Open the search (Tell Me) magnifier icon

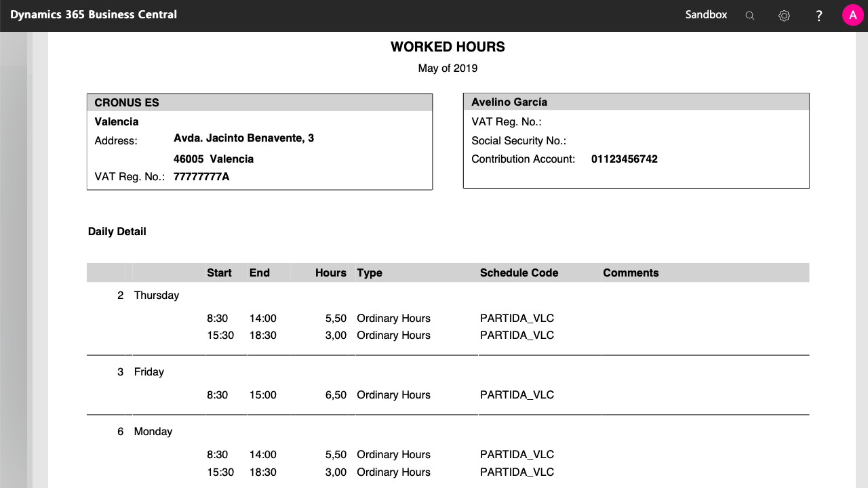(x=749, y=16)
